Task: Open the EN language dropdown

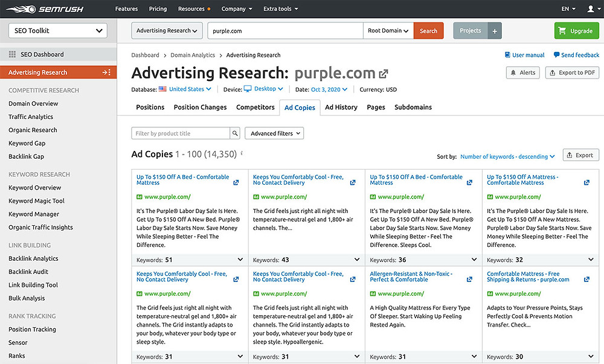Action: [x=568, y=8]
